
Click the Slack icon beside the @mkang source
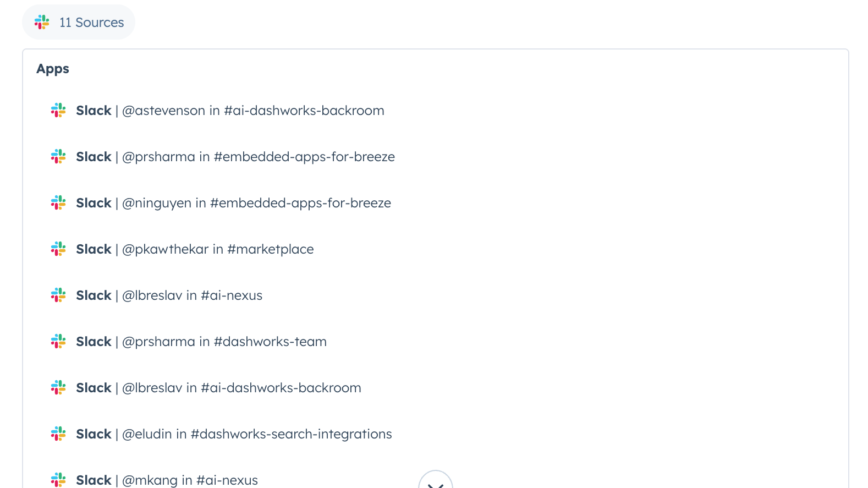pyautogui.click(x=58, y=480)
